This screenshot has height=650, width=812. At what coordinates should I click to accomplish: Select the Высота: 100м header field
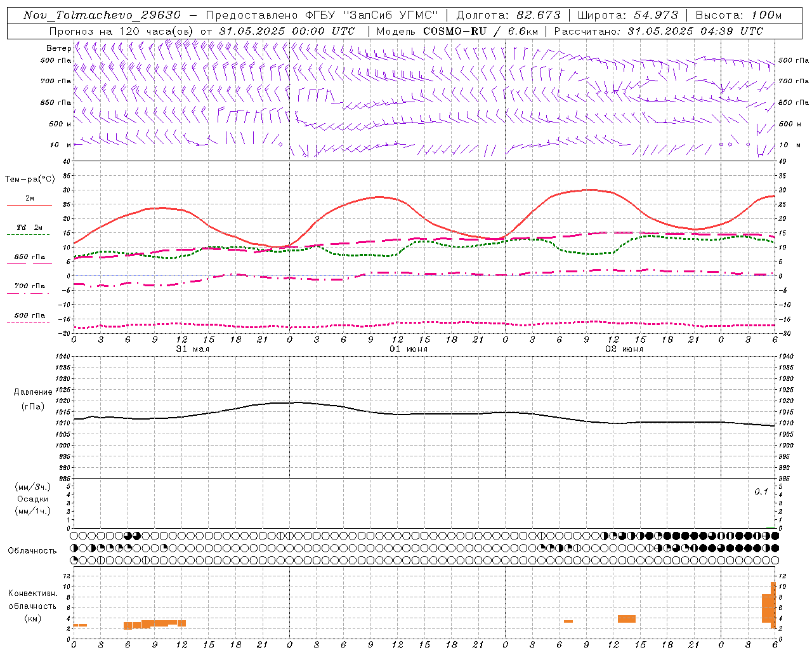click(x=739, y=15)
